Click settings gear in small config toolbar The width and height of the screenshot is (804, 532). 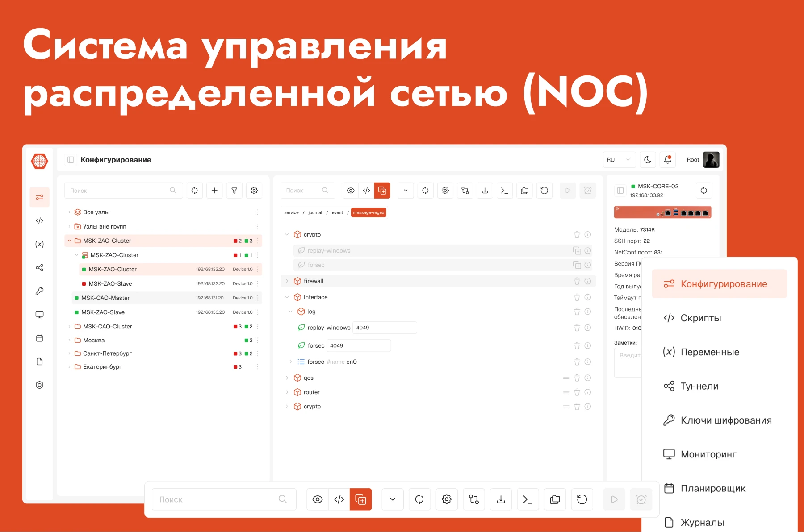(x=445, y=191)
